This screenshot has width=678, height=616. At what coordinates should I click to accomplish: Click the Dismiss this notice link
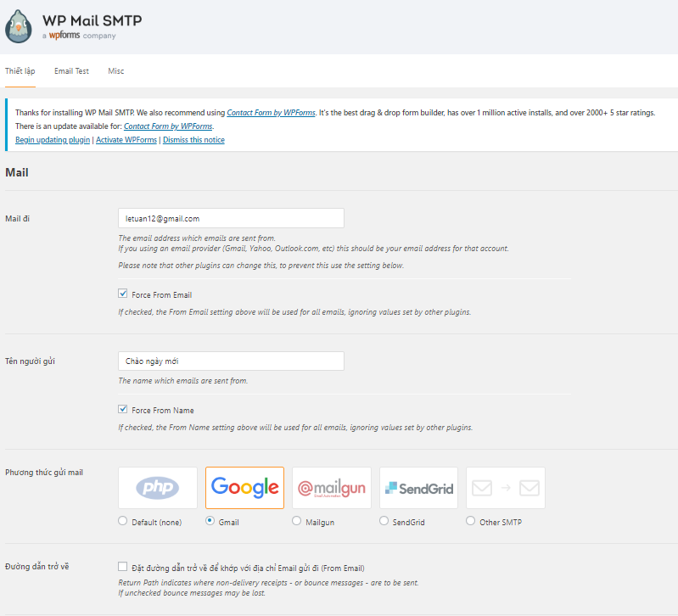coord(193,140)
